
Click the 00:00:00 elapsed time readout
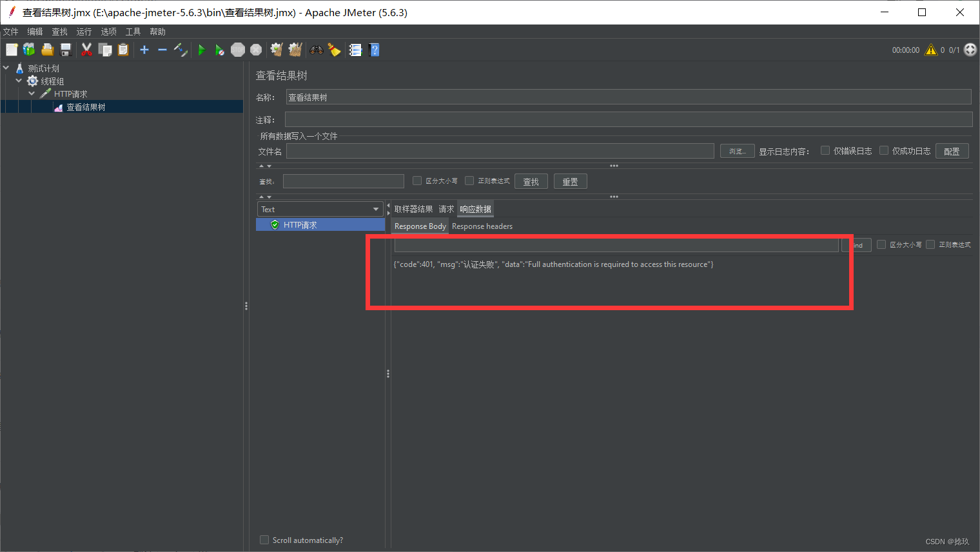coord(906,50)
